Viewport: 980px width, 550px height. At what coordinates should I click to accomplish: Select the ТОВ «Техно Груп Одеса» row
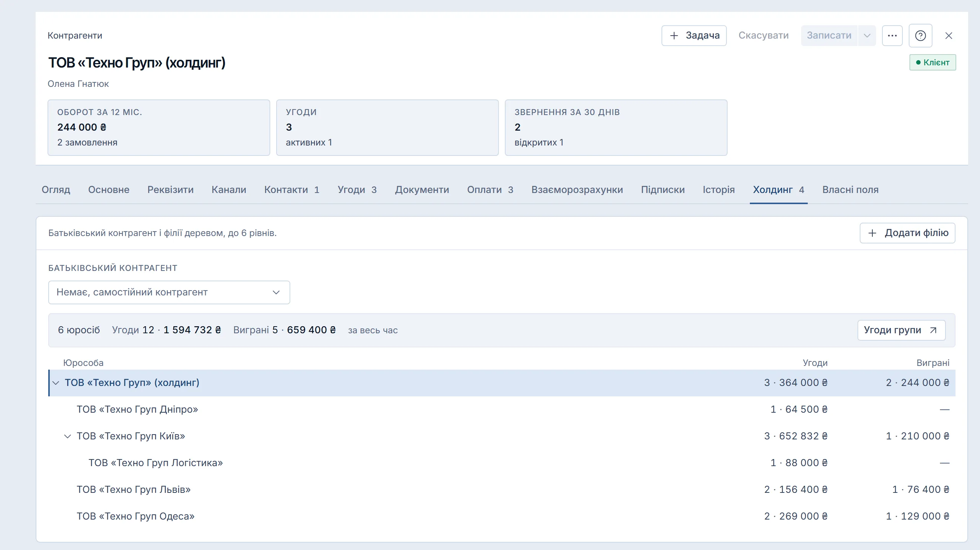tap(502, 516)
